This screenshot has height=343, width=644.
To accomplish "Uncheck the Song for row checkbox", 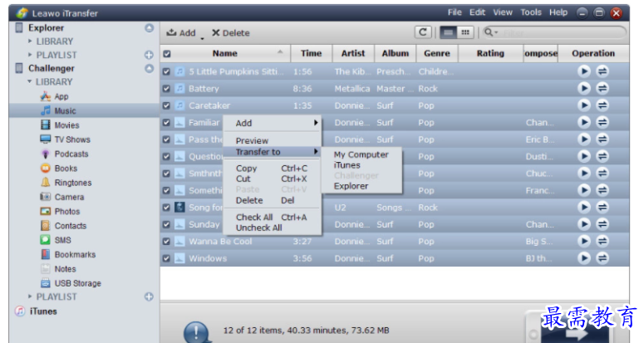I will point(166,208).
